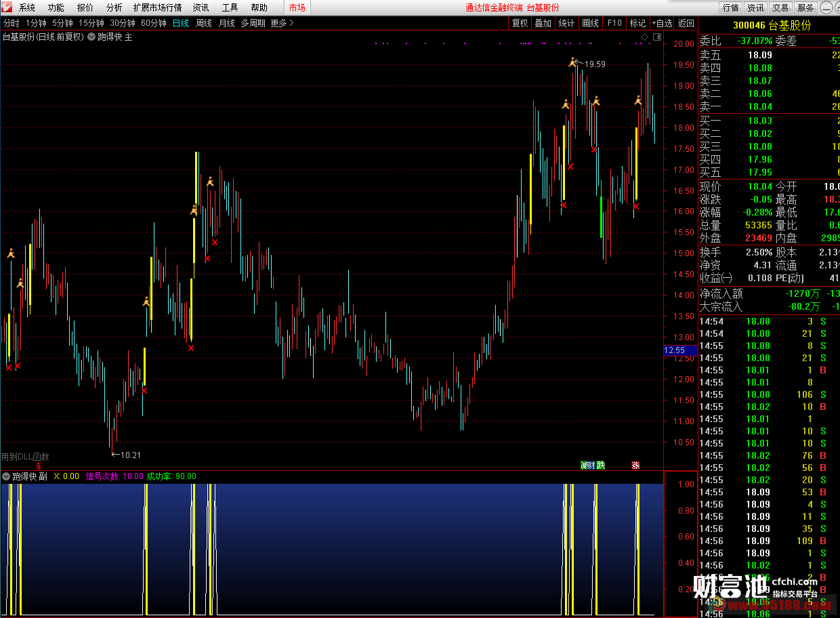This screenshot has height=618, width=840.
Task: Select the 5分钟 chart period
Action: point(62,23)
